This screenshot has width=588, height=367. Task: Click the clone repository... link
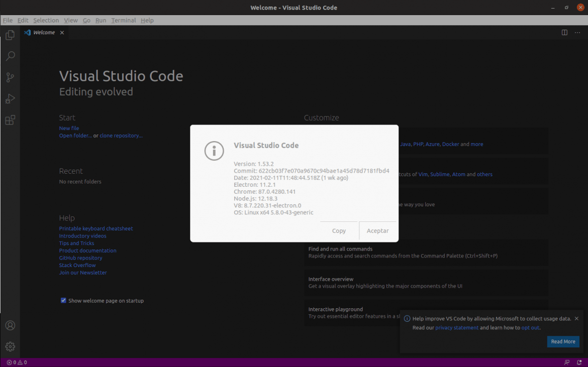tap(121, 136)
